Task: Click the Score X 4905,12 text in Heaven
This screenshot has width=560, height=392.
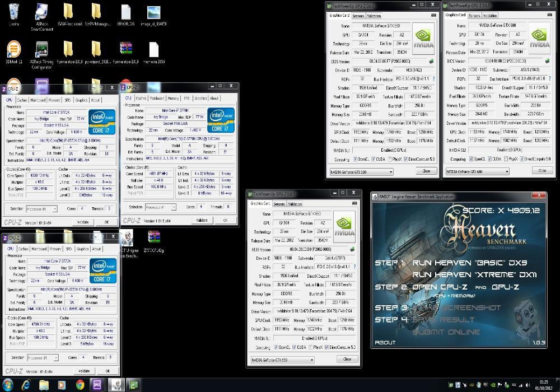Action: tap(501, 211)
